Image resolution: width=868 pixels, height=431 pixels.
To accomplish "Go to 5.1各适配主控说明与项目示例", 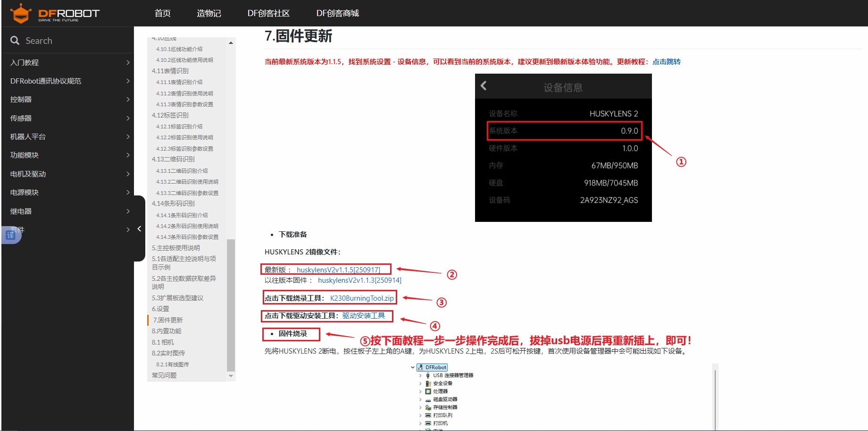I will coord(184,263).
